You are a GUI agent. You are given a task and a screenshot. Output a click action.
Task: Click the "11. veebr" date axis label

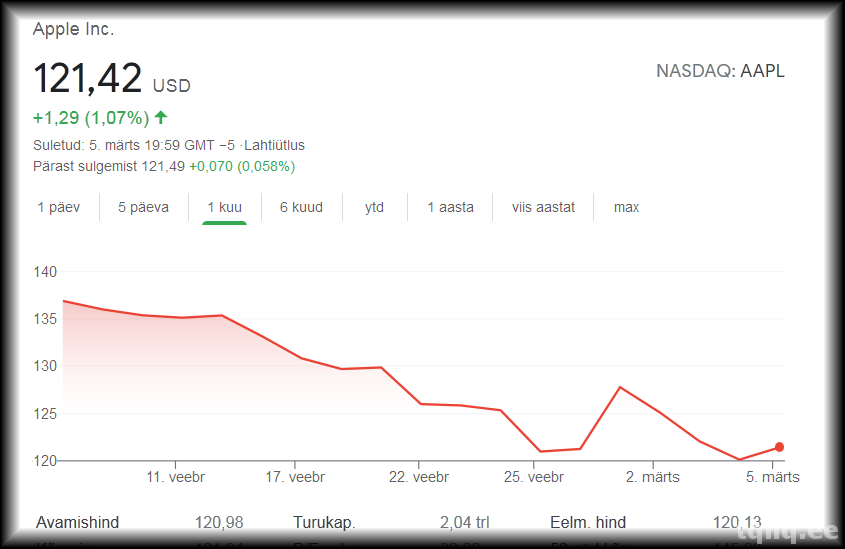pyautogui.click(x=176, y=477)
